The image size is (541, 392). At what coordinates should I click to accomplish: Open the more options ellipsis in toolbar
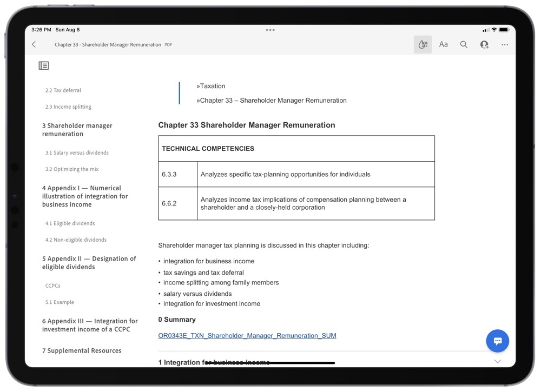(504, 44)
